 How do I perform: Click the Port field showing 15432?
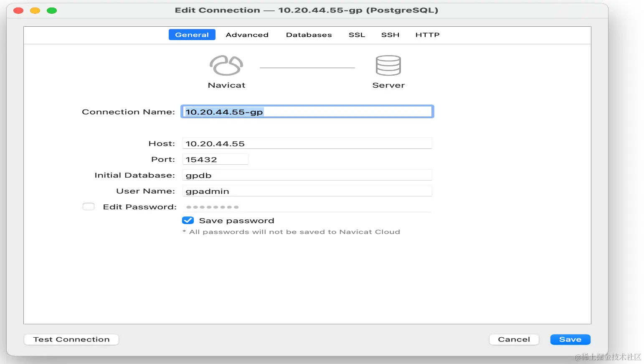pyautogui.click(x=216, y=159)
